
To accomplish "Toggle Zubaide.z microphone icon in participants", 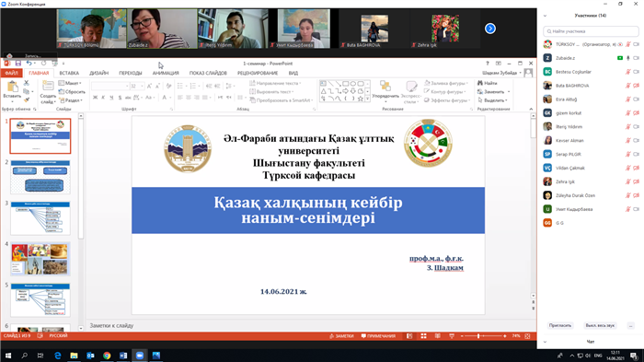I will 628,58.
